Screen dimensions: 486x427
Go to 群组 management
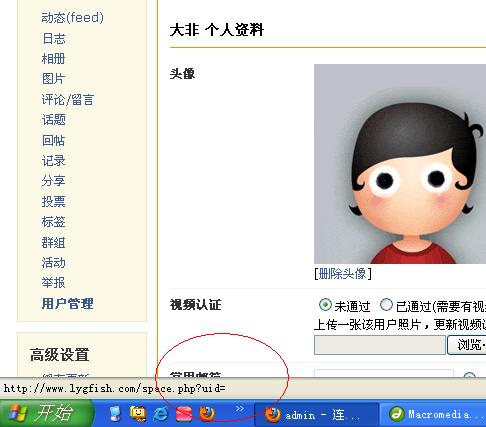click(x=53, y=242)
